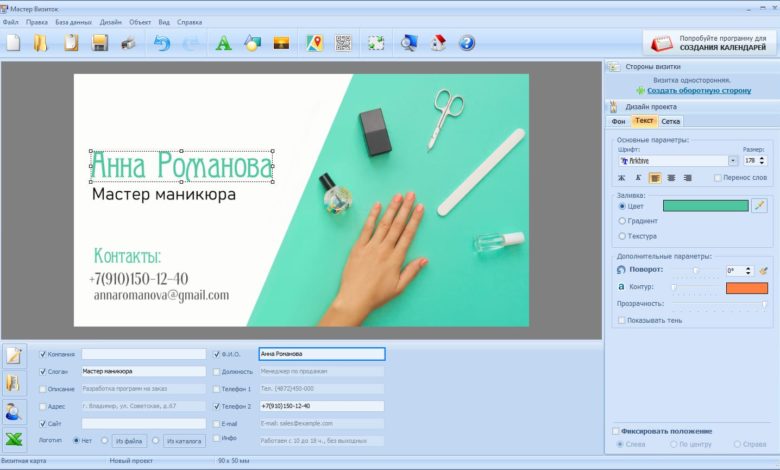The image size is (780, 470).
Task: Click the Создать оборотную сторону link
Action: pos(698,90)
